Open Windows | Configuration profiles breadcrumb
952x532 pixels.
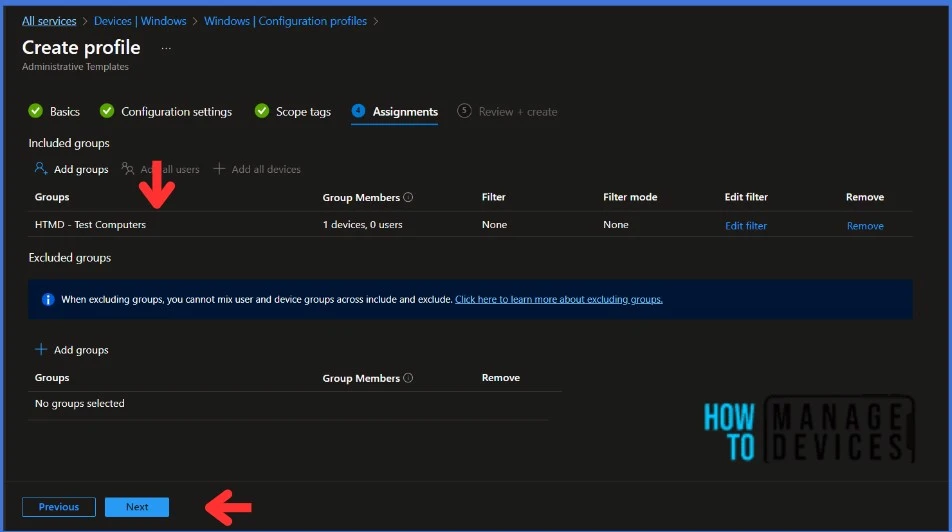pyautogui.click(x=285, y=21)
